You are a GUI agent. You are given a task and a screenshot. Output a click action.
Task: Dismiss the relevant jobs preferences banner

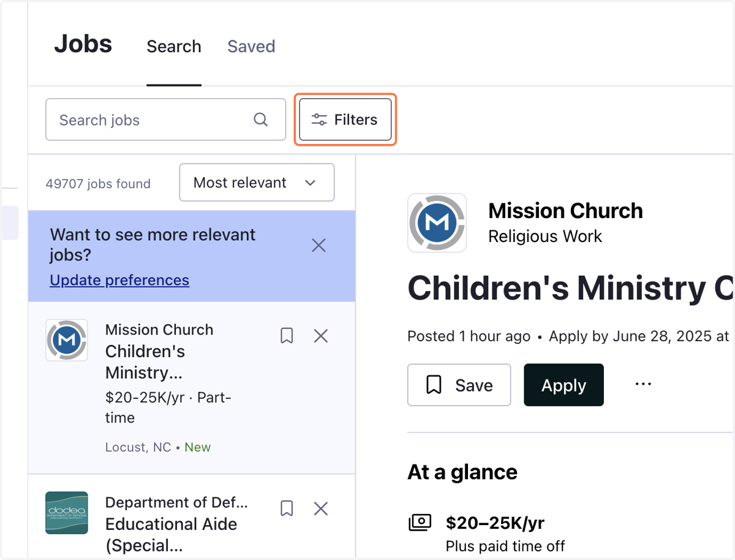point(318,246)
